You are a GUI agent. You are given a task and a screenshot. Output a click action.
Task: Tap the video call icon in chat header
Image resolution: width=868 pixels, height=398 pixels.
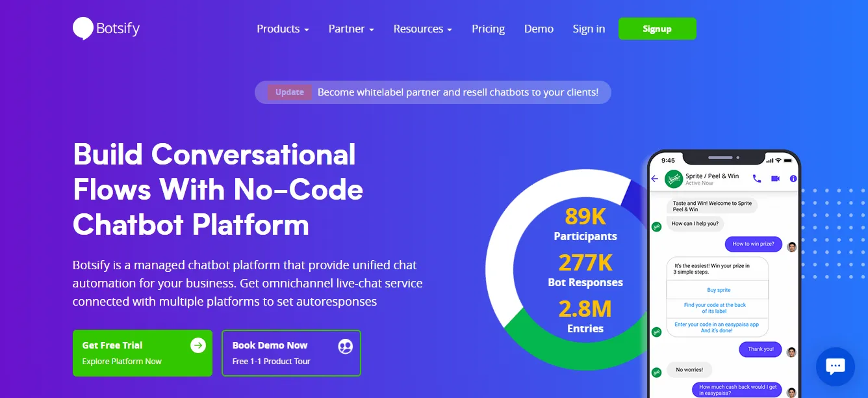click(775, 178)
